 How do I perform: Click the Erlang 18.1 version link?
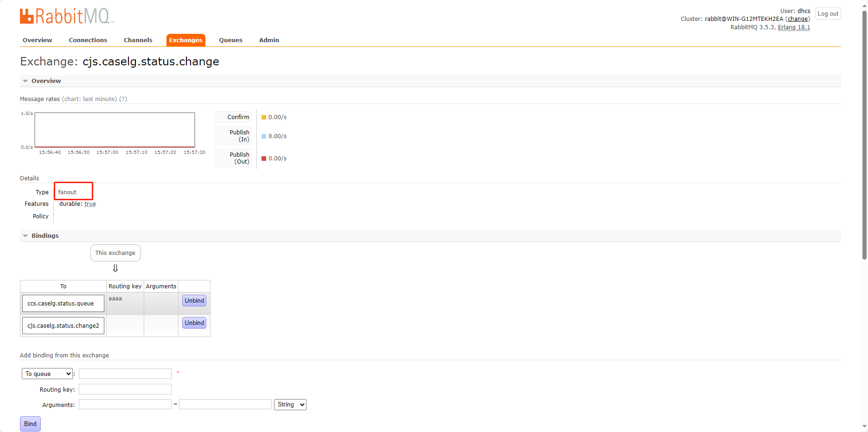click(x=794, y=27)
